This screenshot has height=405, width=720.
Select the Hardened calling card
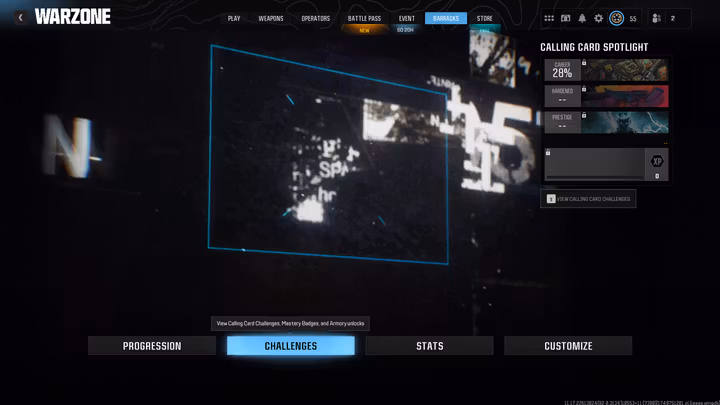tap(607, 96)
